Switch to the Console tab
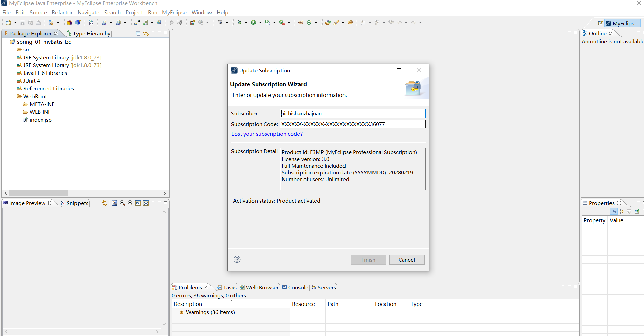Screen dimensions: 644x336 [295, 287]
